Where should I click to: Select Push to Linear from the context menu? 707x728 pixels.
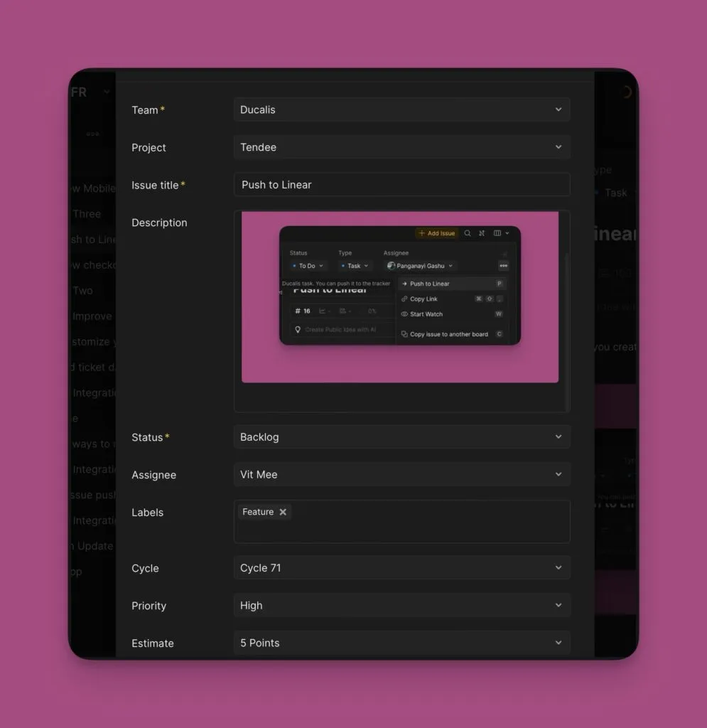tap(430, 284)
